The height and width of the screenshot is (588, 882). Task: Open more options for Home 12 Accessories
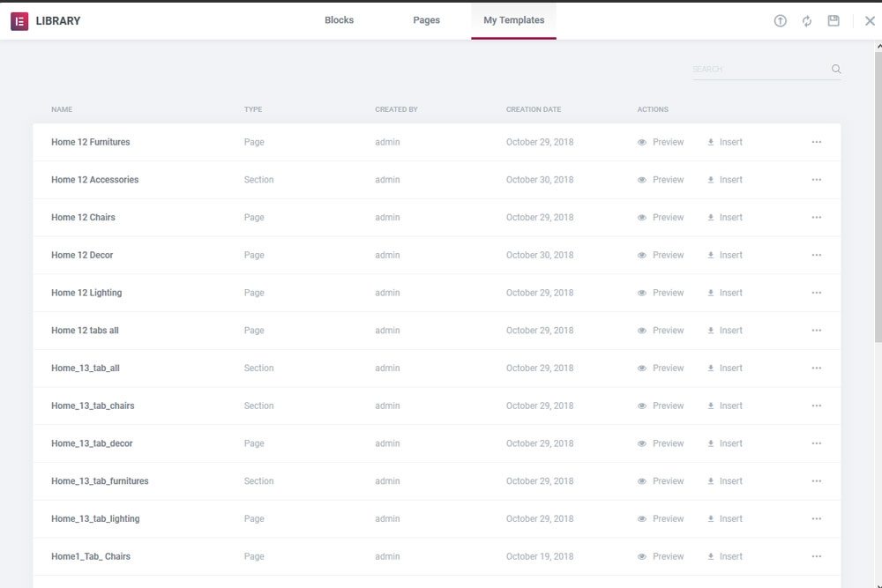click(816, 180)
